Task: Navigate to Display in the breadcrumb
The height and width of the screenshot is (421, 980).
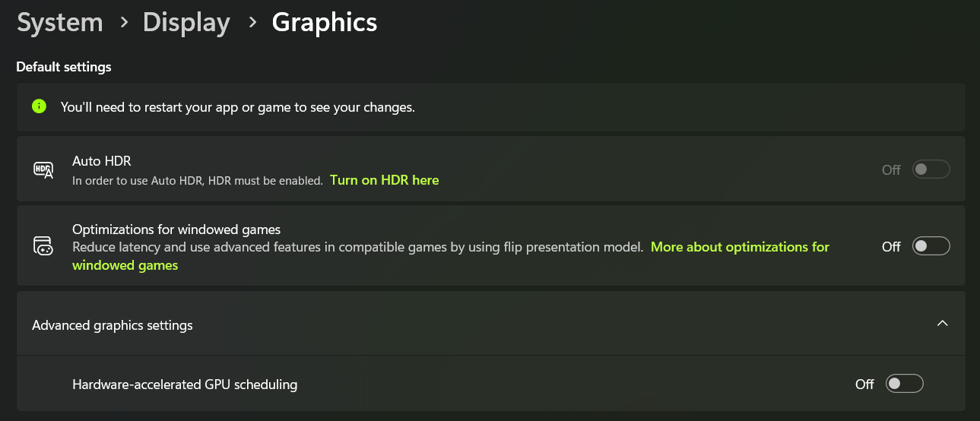Action: (186, 23)
